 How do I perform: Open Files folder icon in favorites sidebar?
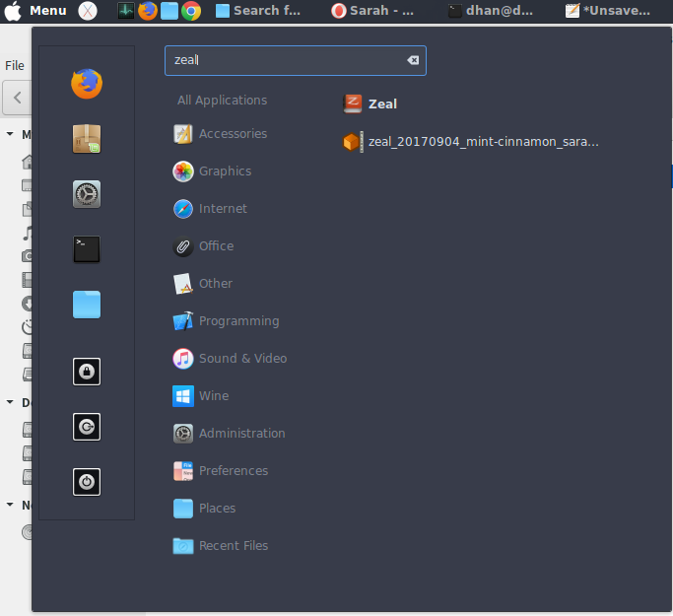tap(87, 305)
